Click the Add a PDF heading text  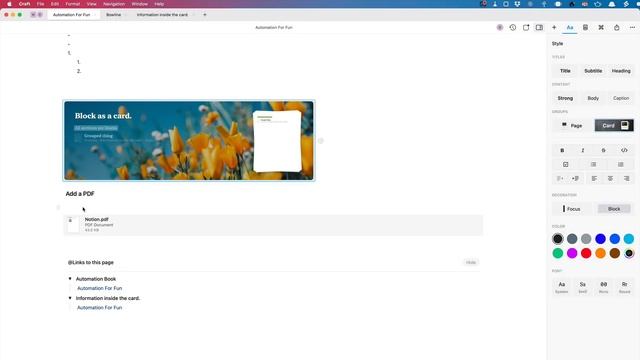click(80, 194)
